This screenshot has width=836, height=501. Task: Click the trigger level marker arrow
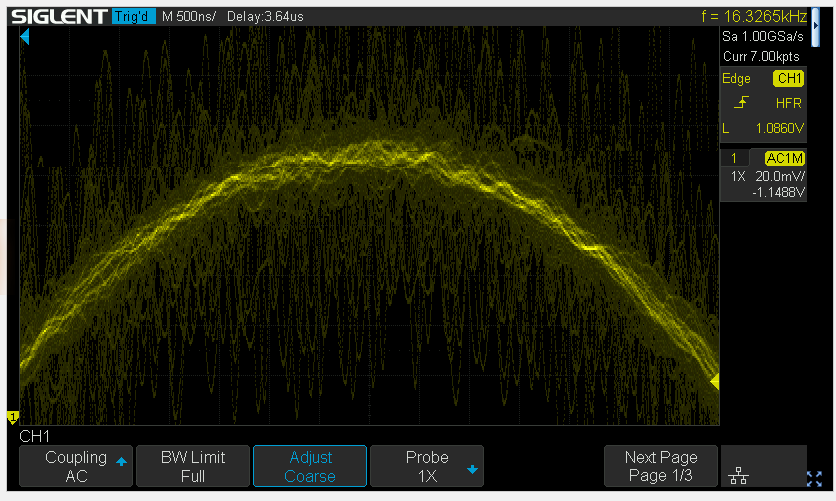[715, 382]
